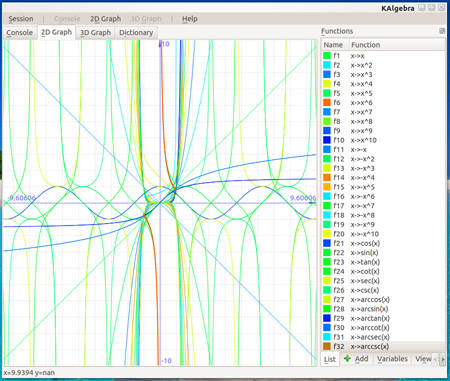Image resolution: width=450 pixels, height=381 pixels.
Task: Click the 10 label on the y-axis
Action: [x=165, y=44]
